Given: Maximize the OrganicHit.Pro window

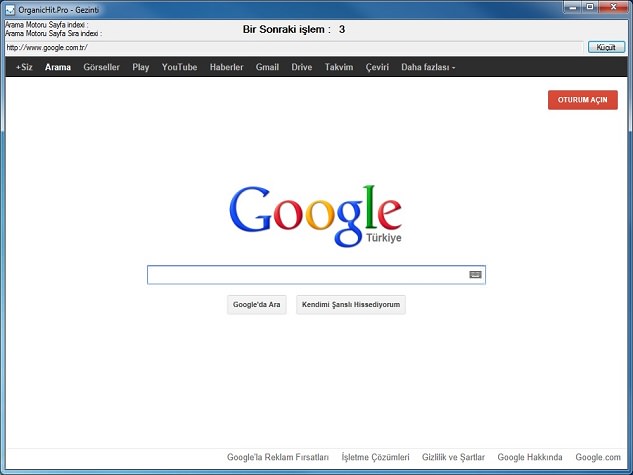Looking at the screenshot, I should (x=590, y=7).
